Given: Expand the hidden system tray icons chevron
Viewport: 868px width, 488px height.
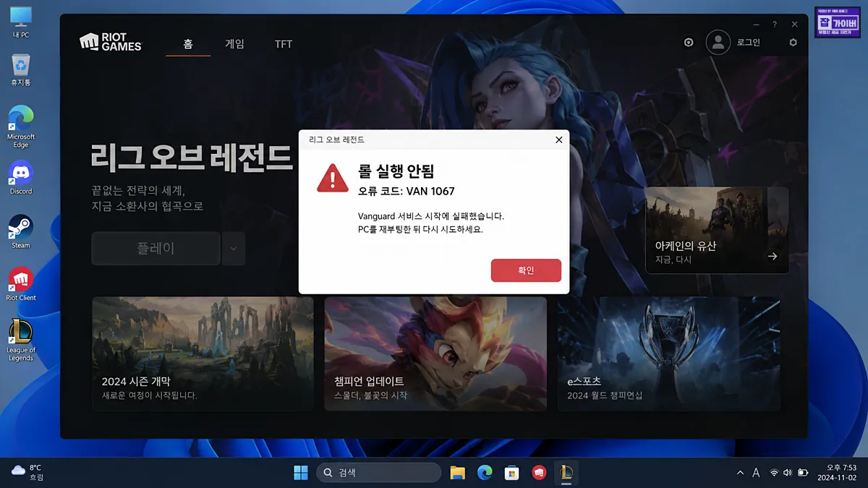Looking at the screenshot, I should click(x=740, y=473).
